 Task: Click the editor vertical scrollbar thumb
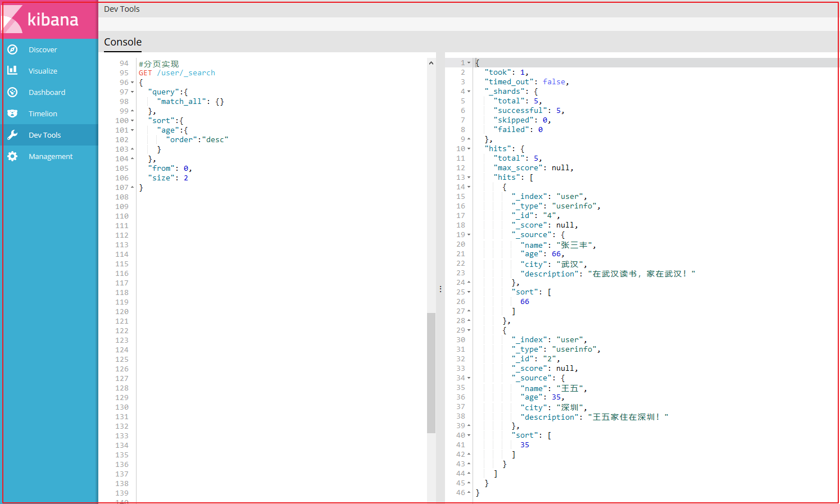[x=431, y=373]
